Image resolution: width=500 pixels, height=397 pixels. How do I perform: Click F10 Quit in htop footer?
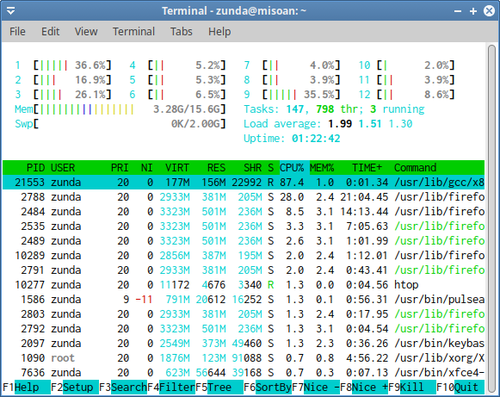pyautogui.click(x=460, y=387)
